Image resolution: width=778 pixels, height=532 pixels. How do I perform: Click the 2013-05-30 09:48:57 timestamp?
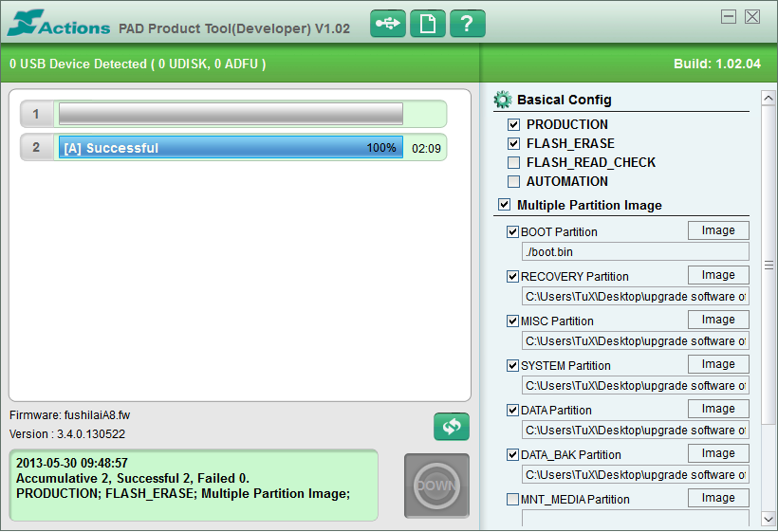pyautogui.click(x=72, y=463)
